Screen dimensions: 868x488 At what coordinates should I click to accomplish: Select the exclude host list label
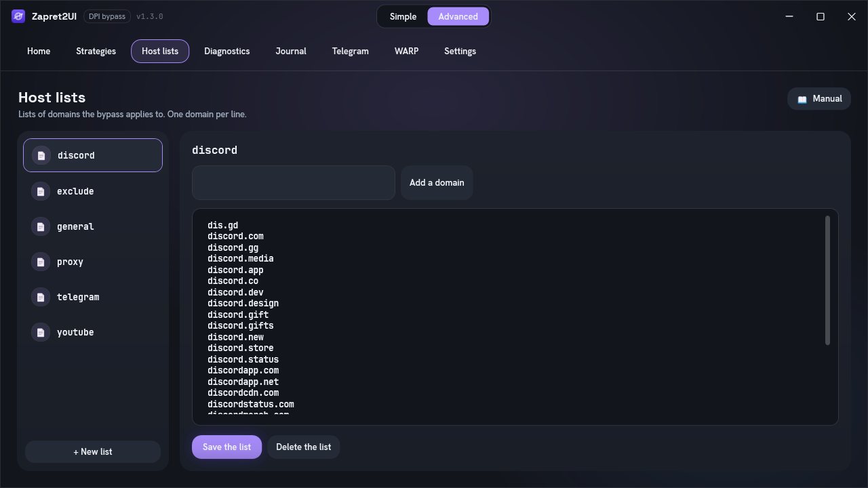[x=75, y=191]
